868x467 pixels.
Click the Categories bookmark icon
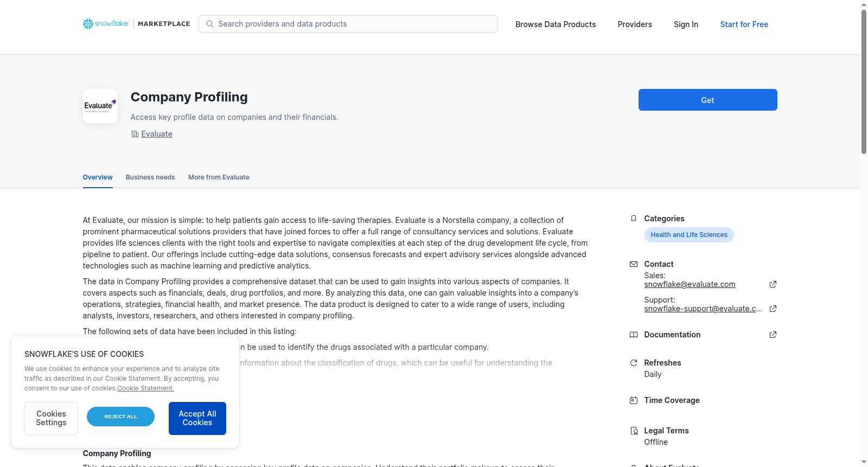tap(634, 219)
